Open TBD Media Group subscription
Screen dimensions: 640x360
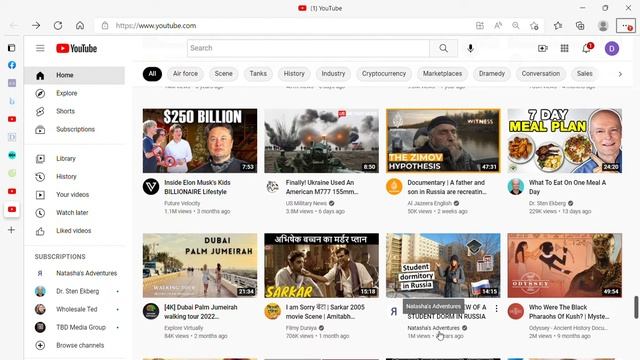pos(74,327)
